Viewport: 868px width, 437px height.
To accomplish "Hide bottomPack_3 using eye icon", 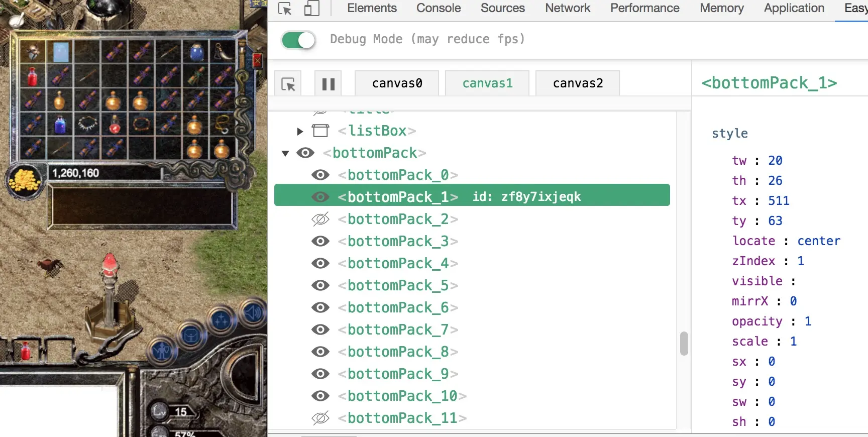I will click(320, 241).
